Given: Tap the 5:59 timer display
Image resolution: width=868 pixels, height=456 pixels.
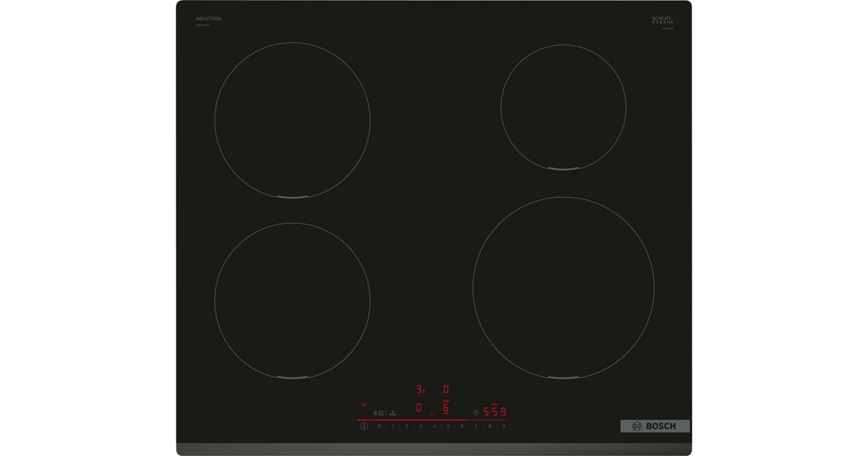Looking at the screenshot, I should tap(495, 412).
